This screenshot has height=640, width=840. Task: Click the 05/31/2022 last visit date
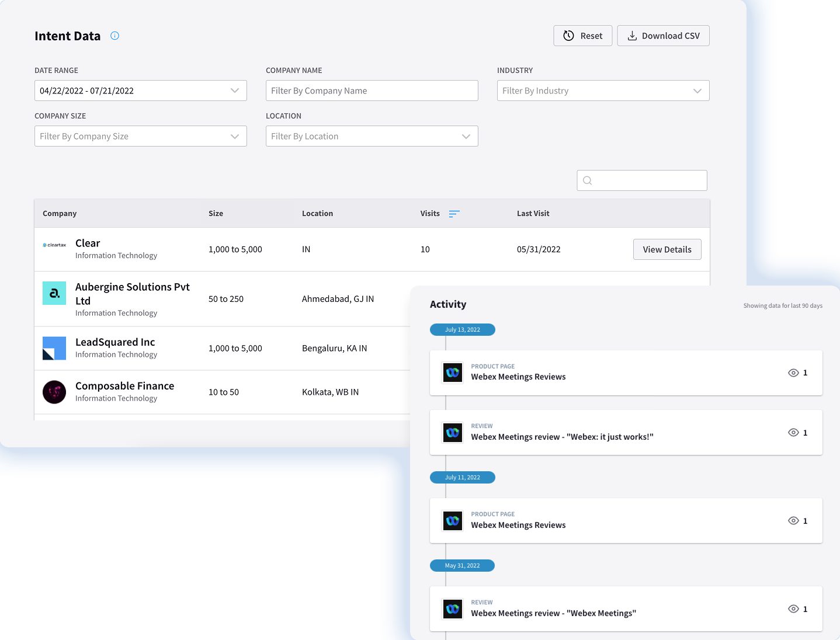(x=539, y=249)
